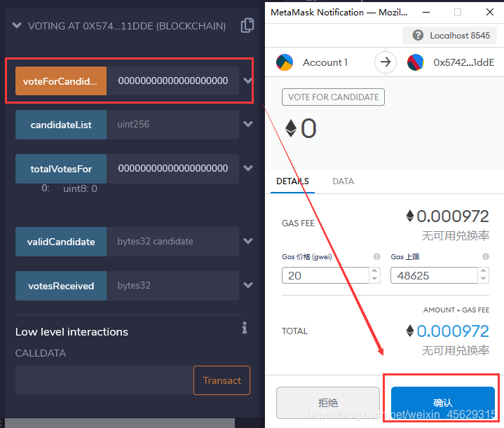Click the Account 1 avatar icon
504x428 pixels.
click(285, 62)
